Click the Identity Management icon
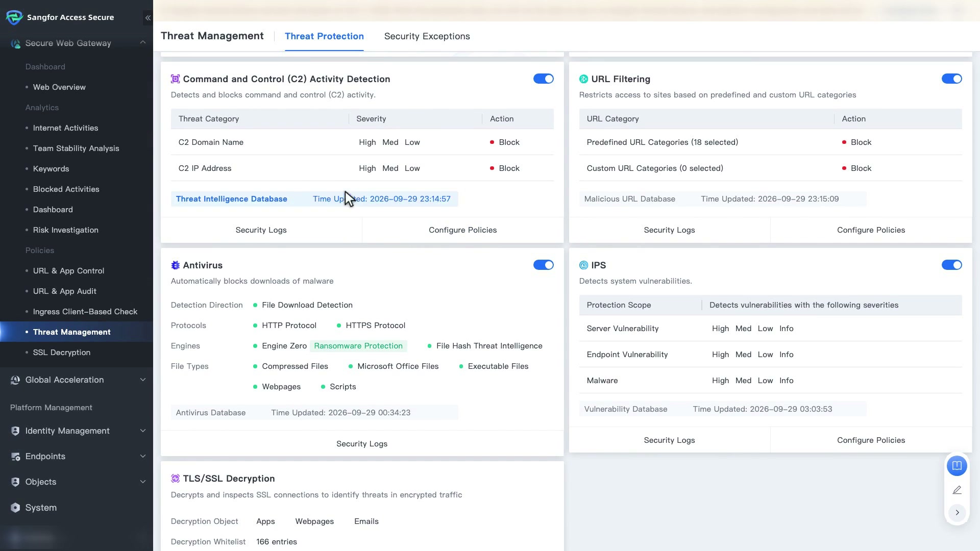Screen dimensions: 980x551 click(x=15, y=431)
